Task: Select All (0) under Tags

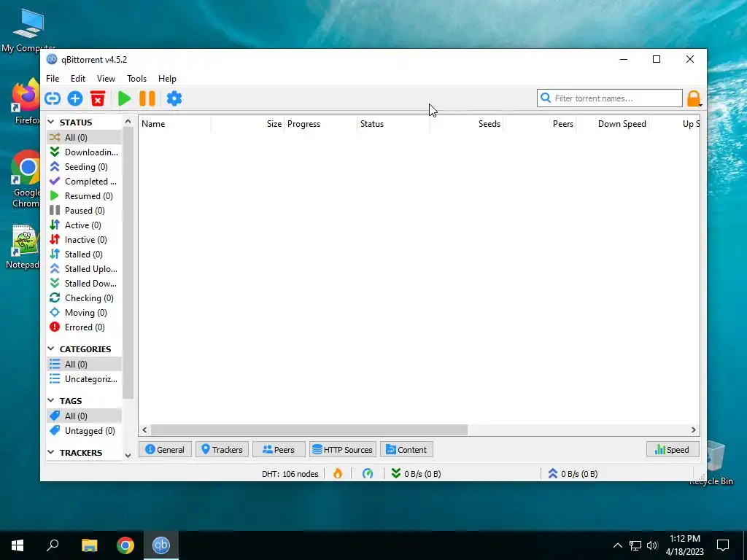Action: click(84, 416)
